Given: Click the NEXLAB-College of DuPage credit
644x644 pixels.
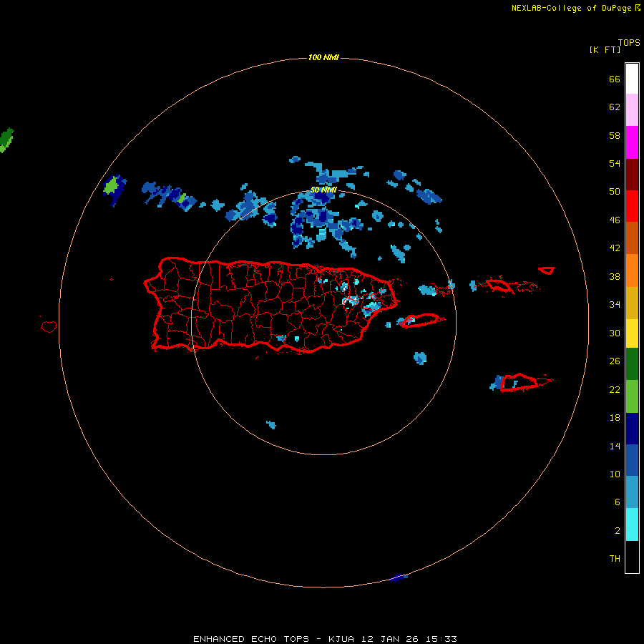Looking at the screenshot, I should click(x=575, y=8).
